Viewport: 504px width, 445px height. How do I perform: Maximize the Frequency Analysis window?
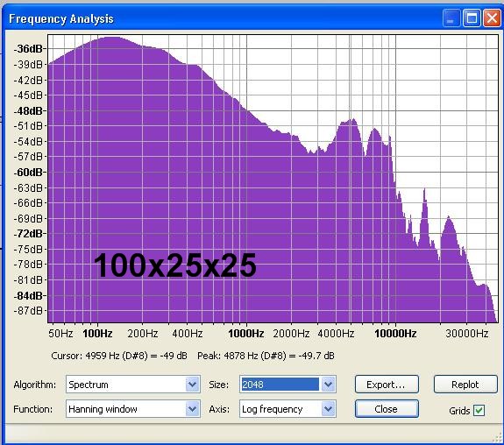pyautogui.click(x=472, y=18)
